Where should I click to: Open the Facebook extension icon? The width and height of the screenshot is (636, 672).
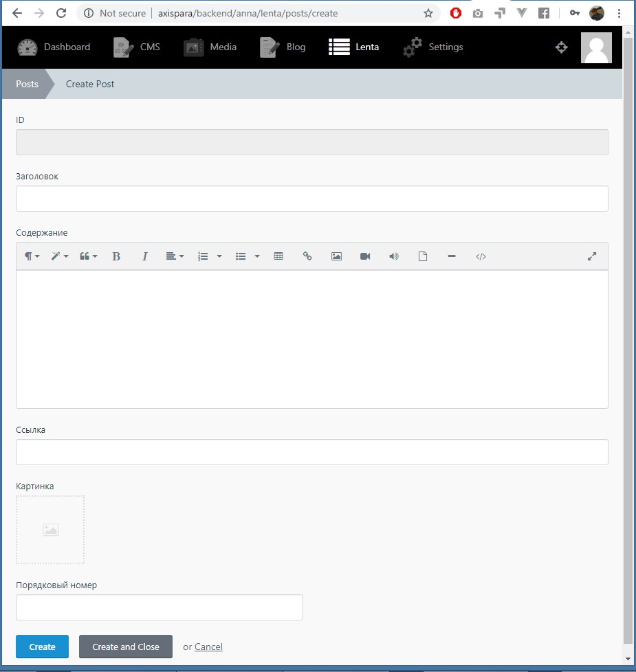544,13
